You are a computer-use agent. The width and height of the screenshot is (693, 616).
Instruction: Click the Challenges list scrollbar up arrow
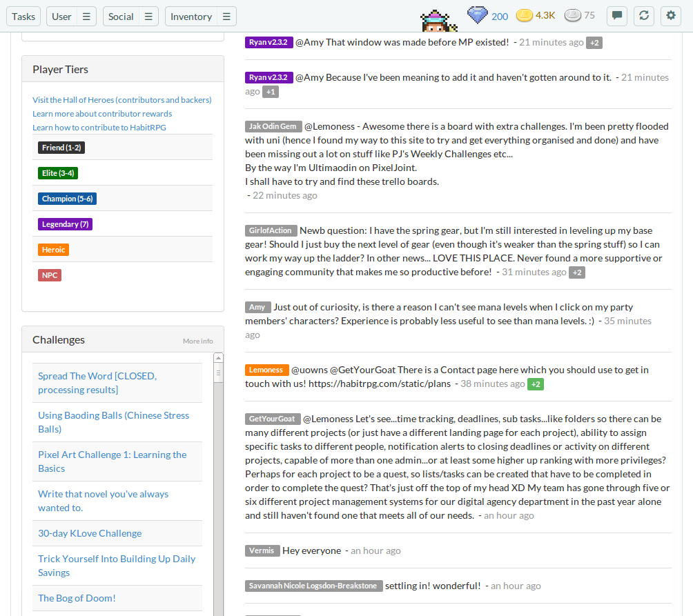pos(218,358)
